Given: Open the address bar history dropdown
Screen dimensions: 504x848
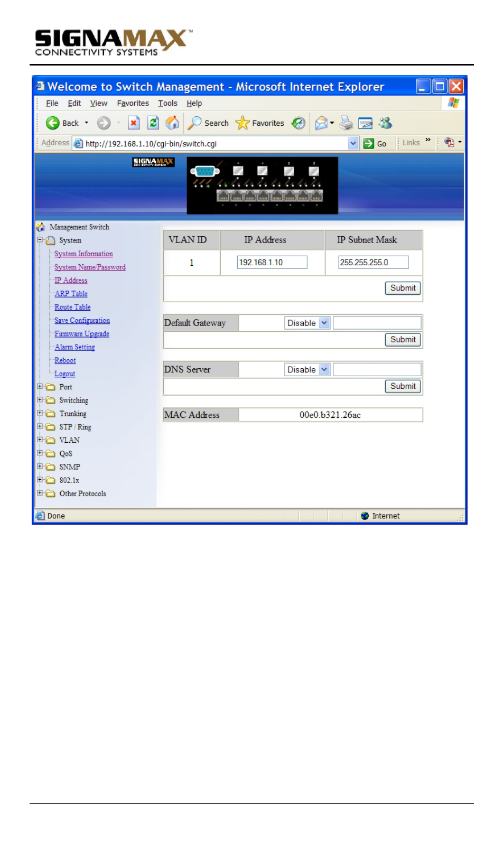Looking at the screenshot, I should 353,144.
